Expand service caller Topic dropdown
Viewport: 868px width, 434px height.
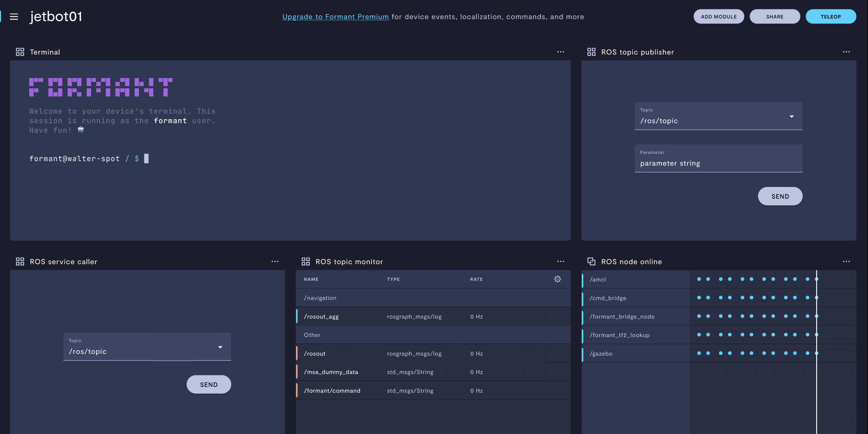click(220, 347)
